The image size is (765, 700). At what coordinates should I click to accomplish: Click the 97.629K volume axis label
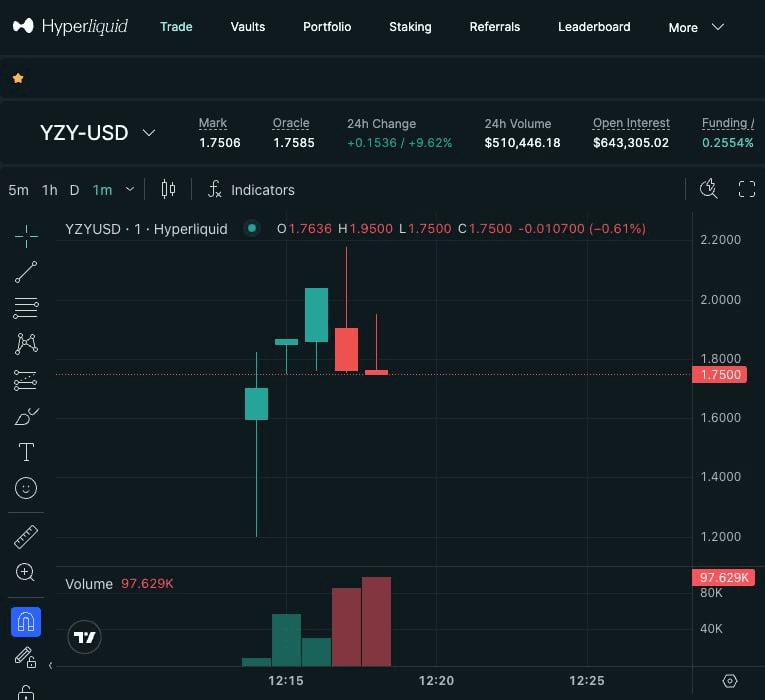[x=724, y=578]
